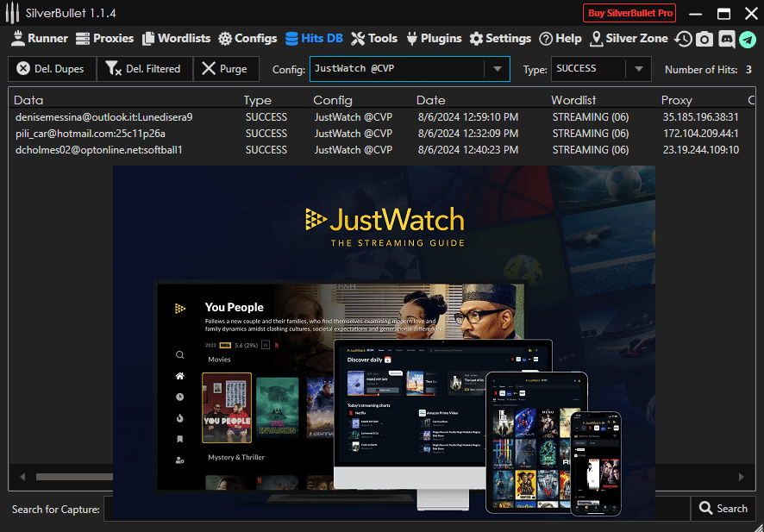
Task: Open the Telegram icon link
Action: click(x=748, y=39)
